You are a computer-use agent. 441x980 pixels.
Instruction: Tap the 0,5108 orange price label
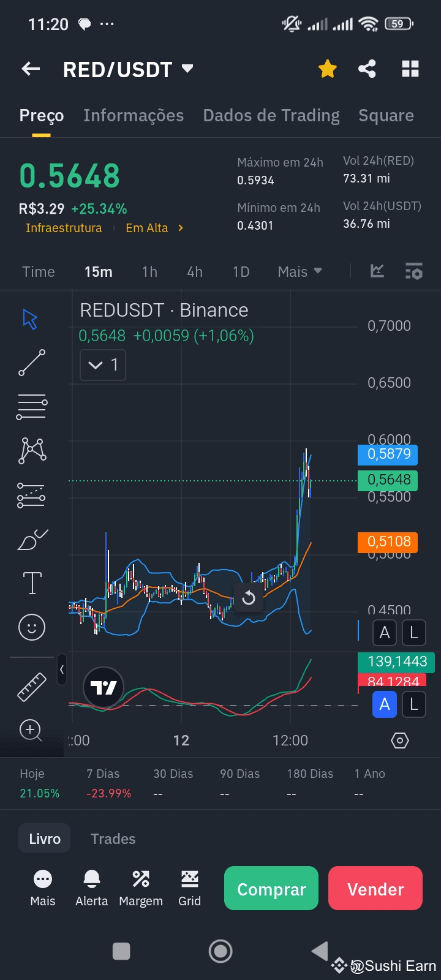coord(388,541)
